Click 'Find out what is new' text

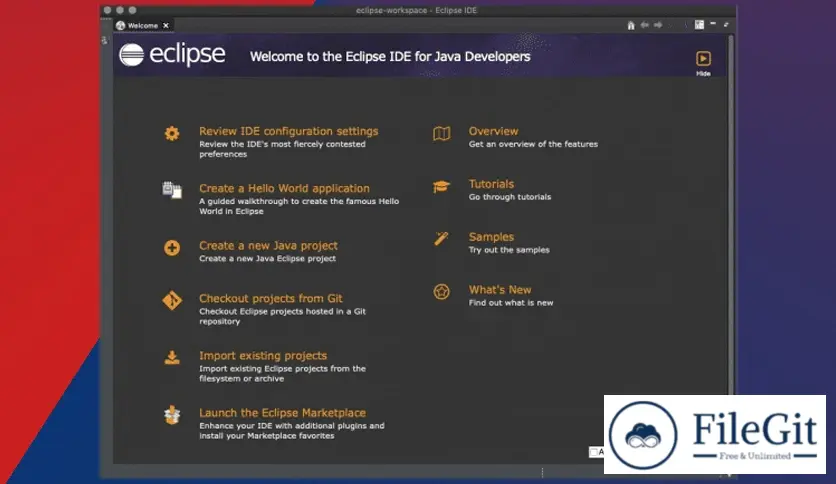[x=511, y=302]
